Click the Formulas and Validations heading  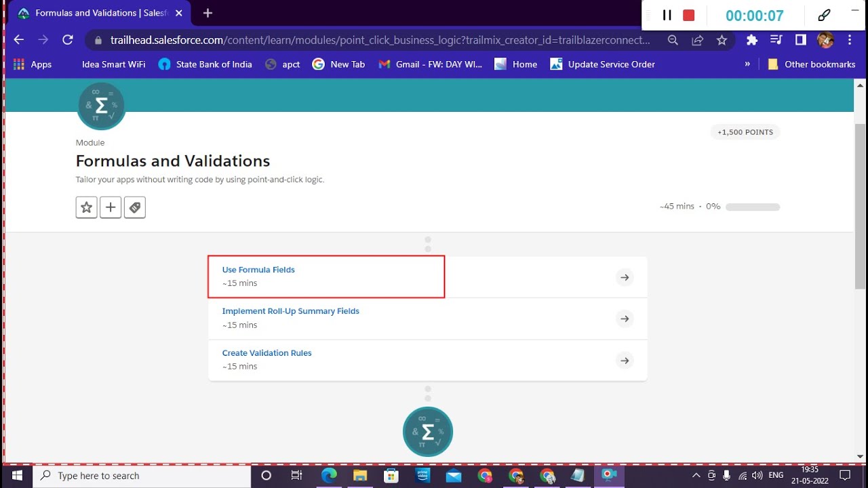173,161
